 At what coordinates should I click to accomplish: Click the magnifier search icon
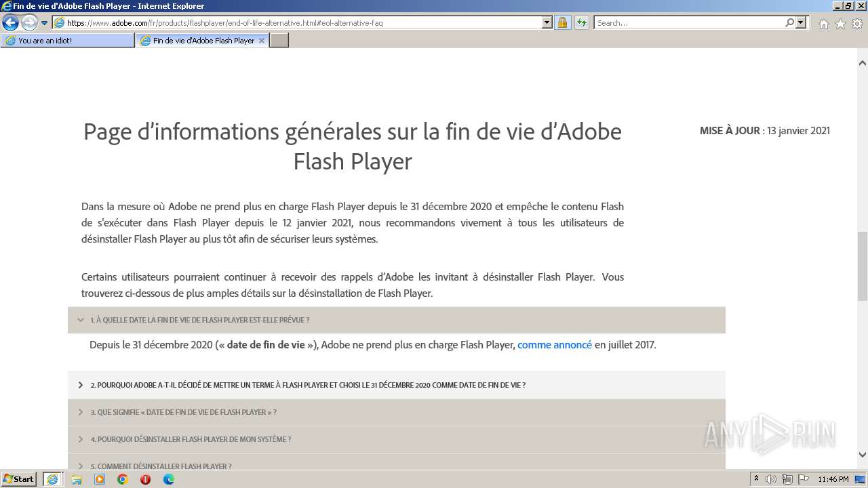789,22
